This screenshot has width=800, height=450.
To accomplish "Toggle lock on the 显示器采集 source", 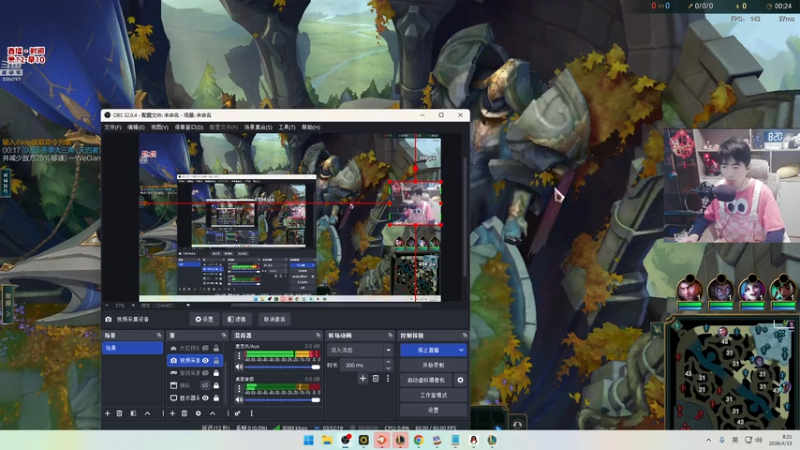I will tap(216, 398).
